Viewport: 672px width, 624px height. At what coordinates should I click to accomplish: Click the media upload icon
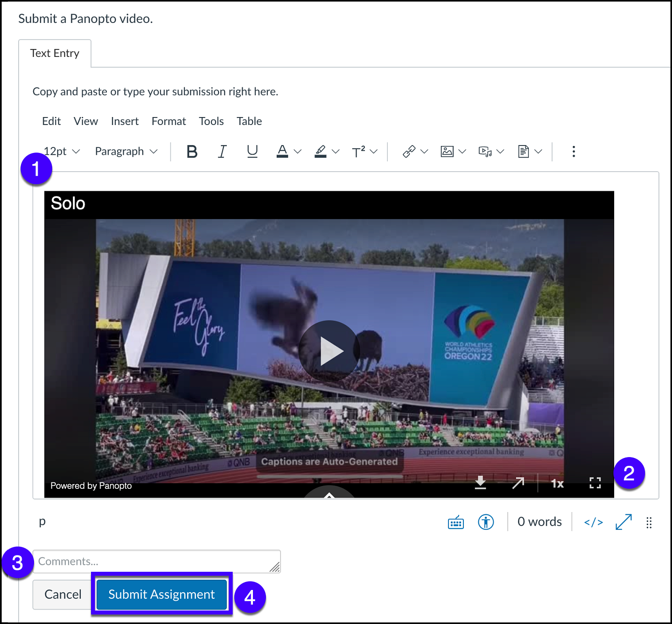[485, 152]
